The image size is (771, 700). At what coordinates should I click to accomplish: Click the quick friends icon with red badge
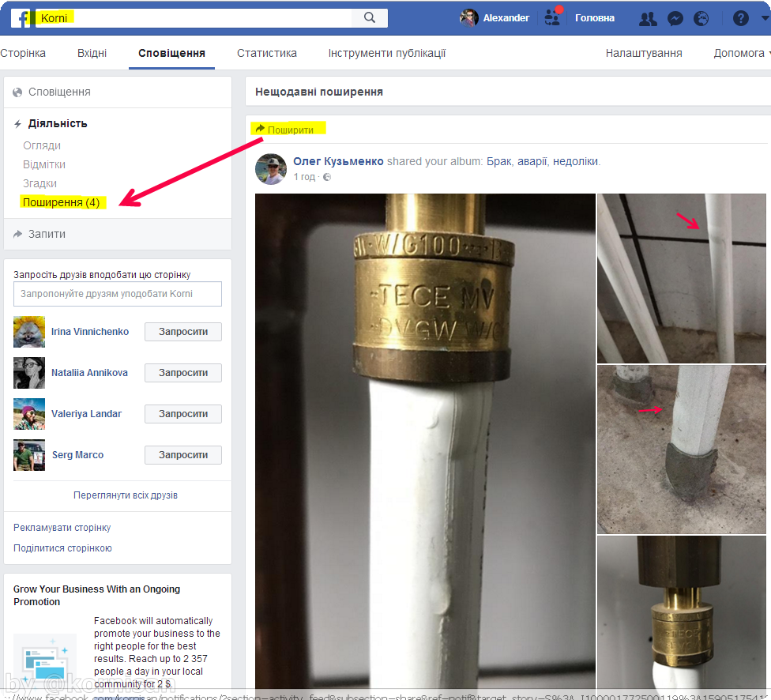(553, 17)
